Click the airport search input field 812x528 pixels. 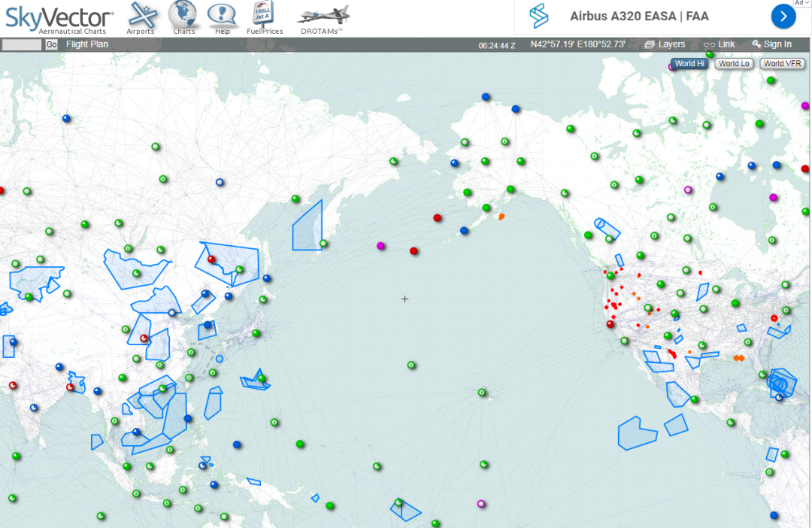point(21,44)
